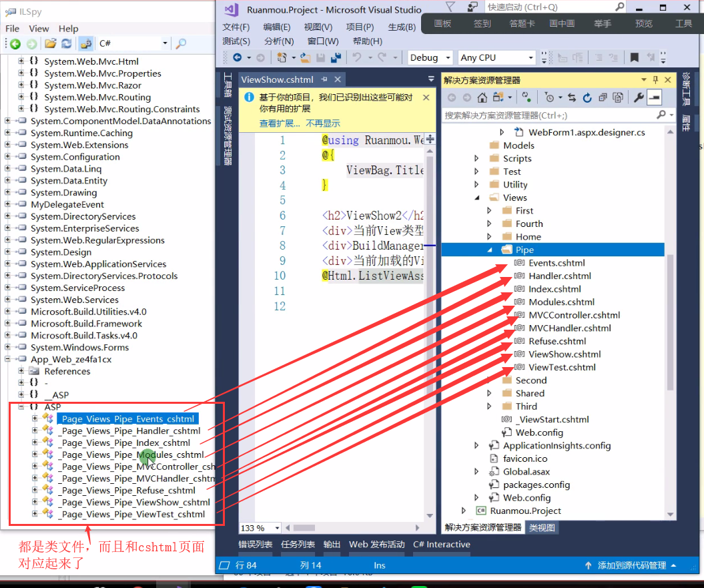Image resolution: width=704 pixels, height=588 pixels.
Task: Expand References node in ILSpy tree
Action: pyautogui.click(x=21, y=370)
